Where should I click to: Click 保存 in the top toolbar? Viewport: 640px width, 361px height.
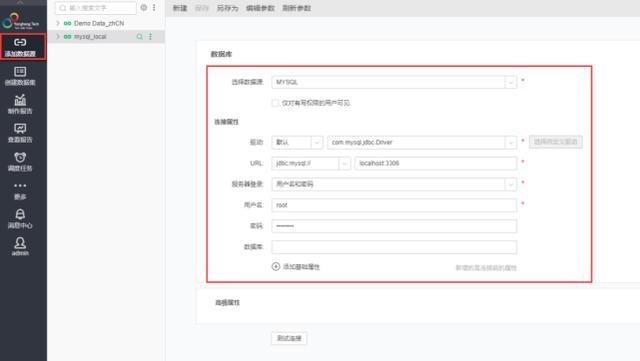coord(202,8)
